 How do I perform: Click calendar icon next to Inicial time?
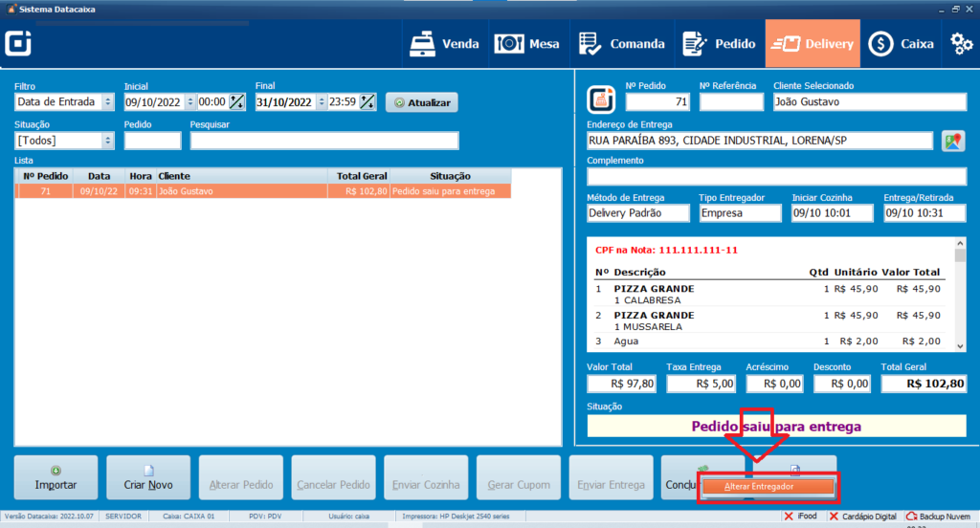click(x=235, y=101)
